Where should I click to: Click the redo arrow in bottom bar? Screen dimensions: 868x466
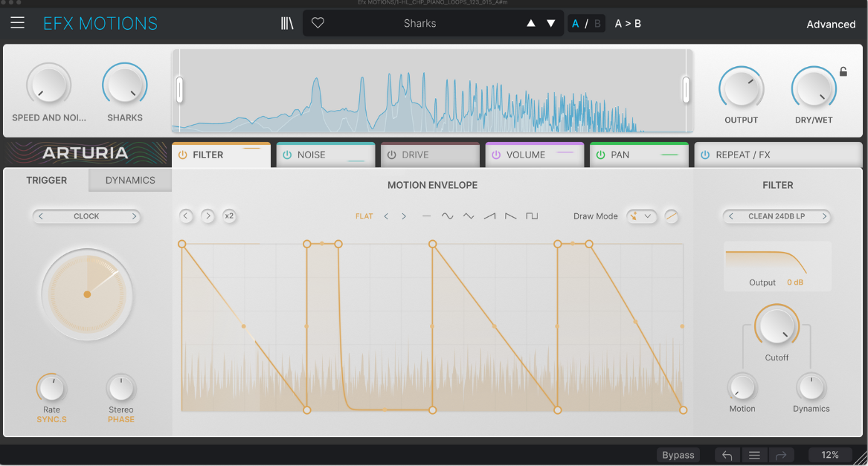(x=781, y=455)
